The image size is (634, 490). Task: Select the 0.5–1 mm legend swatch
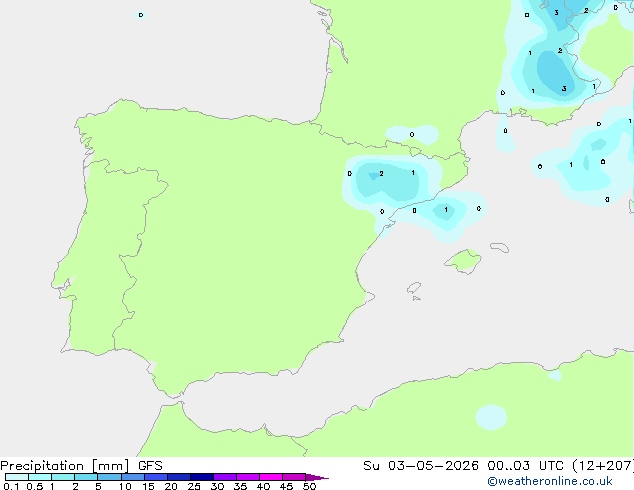pos(40,477)
